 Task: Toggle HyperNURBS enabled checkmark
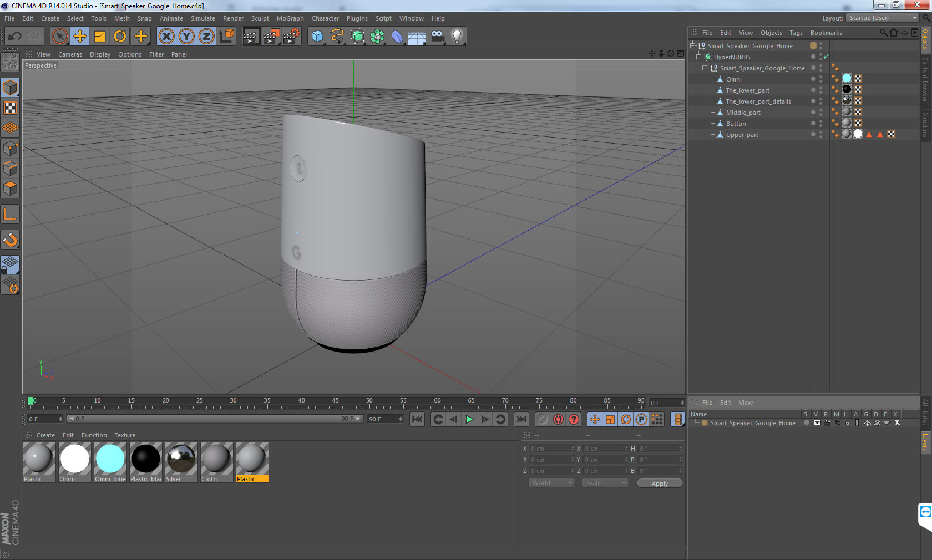(x=826, y=57)
